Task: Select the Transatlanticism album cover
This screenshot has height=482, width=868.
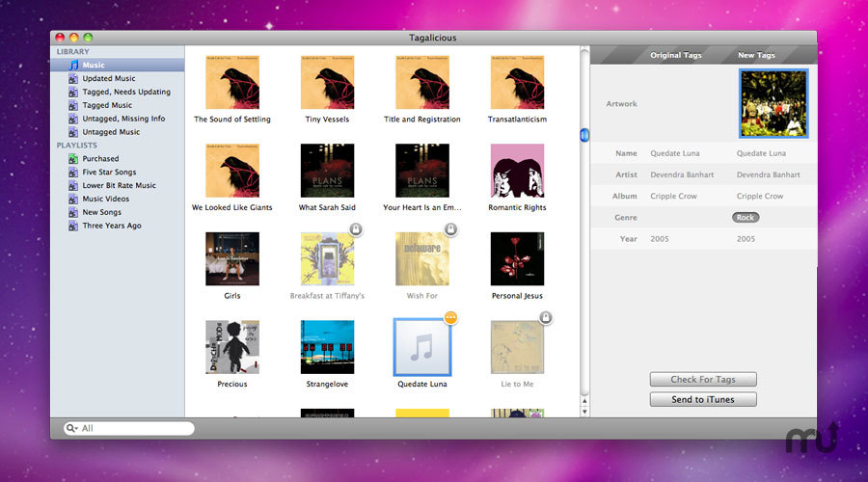Action: click(517, 83)
